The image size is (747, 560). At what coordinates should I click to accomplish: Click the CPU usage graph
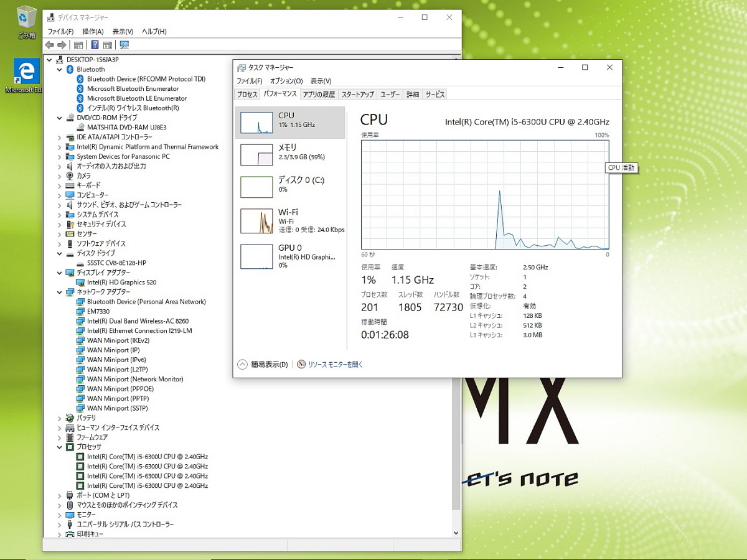click(485, 195)
